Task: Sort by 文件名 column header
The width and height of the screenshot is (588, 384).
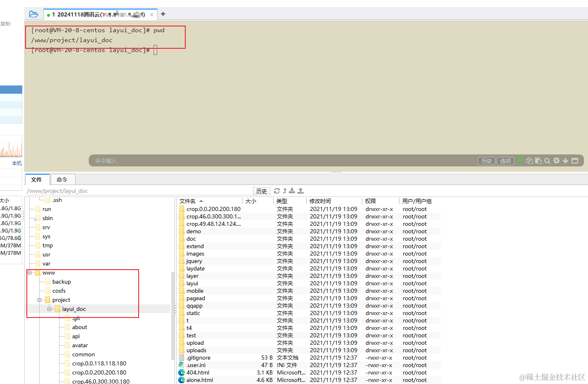Action: [x=210, y=201]
